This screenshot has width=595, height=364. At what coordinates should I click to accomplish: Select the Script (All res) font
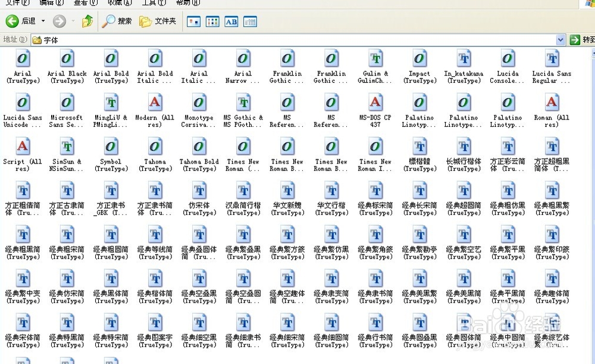point(23,155)
